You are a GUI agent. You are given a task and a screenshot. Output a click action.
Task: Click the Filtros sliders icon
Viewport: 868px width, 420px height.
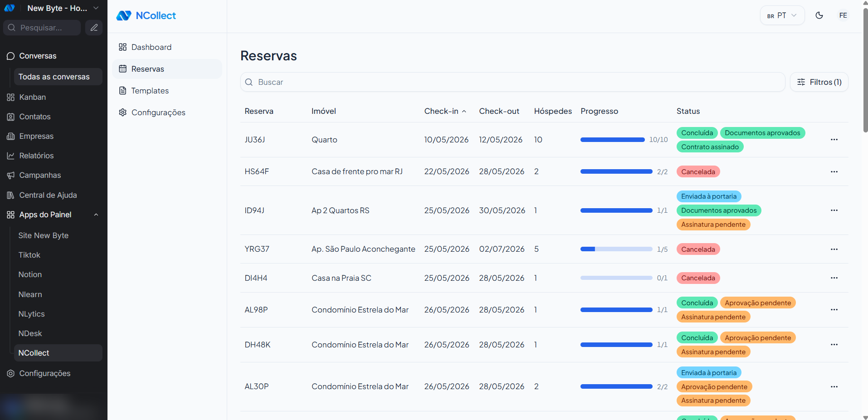pyautogui.click(x=801, y=82)
